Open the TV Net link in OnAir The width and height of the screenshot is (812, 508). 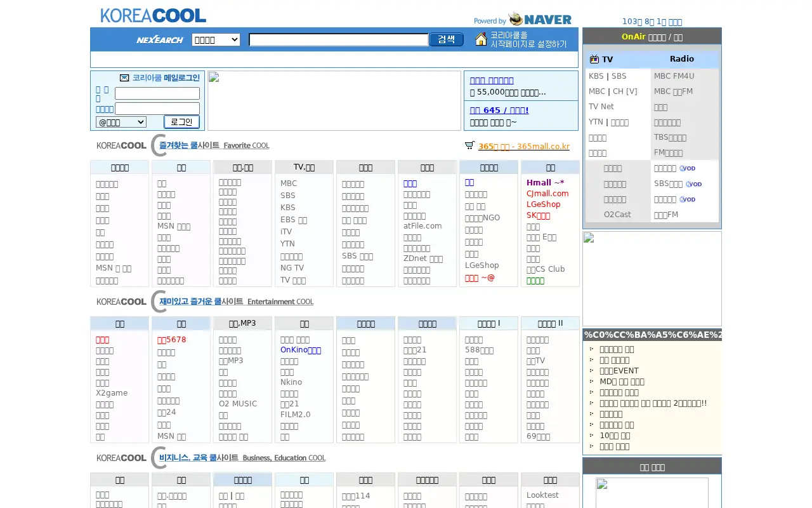(x=601, y=107)
